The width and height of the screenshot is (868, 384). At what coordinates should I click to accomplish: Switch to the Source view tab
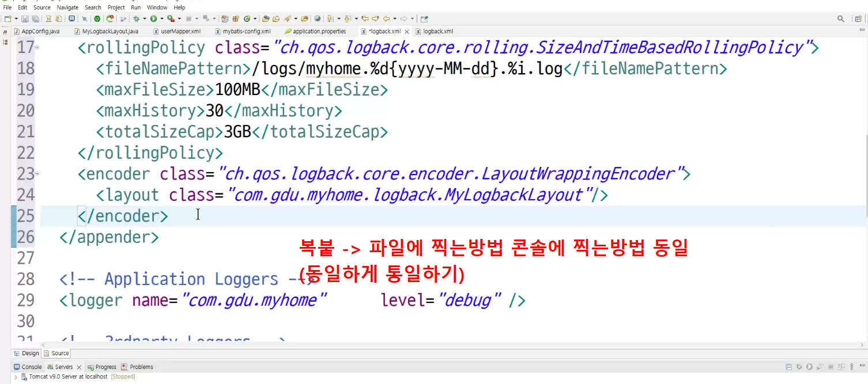pos(56,353)
